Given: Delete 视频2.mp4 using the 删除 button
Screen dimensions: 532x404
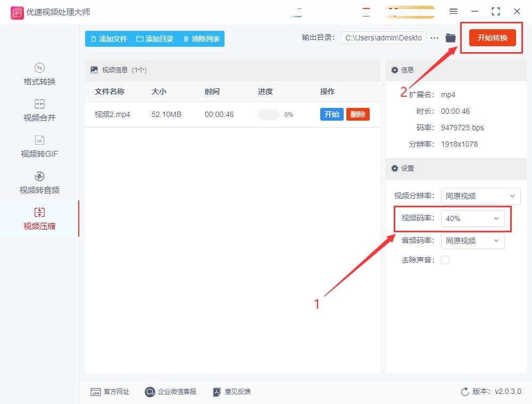Looking at the screenshot, I should coord(358,114).
